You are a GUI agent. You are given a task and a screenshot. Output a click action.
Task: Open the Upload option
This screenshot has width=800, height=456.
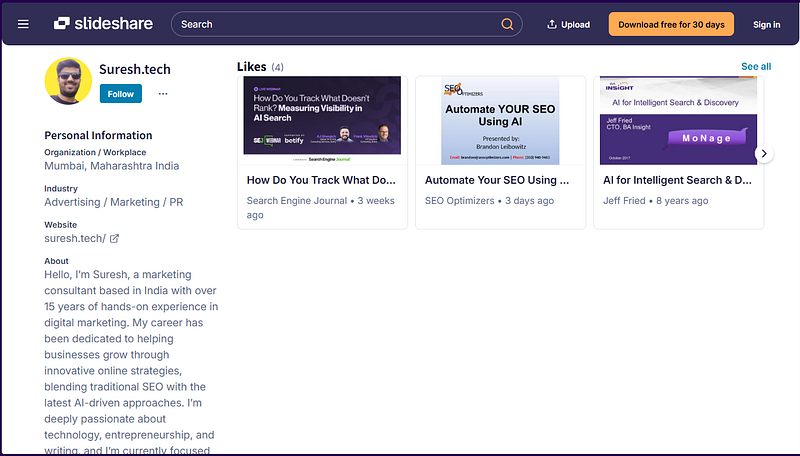click(x=568, y=24)
